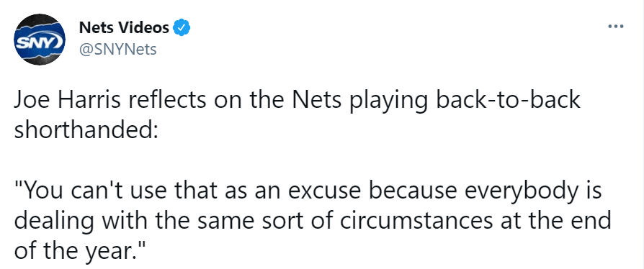This screenshot has width=644, height=269.
Task: Click the word "shorthanded:" in the tweet
Action: 86,130
